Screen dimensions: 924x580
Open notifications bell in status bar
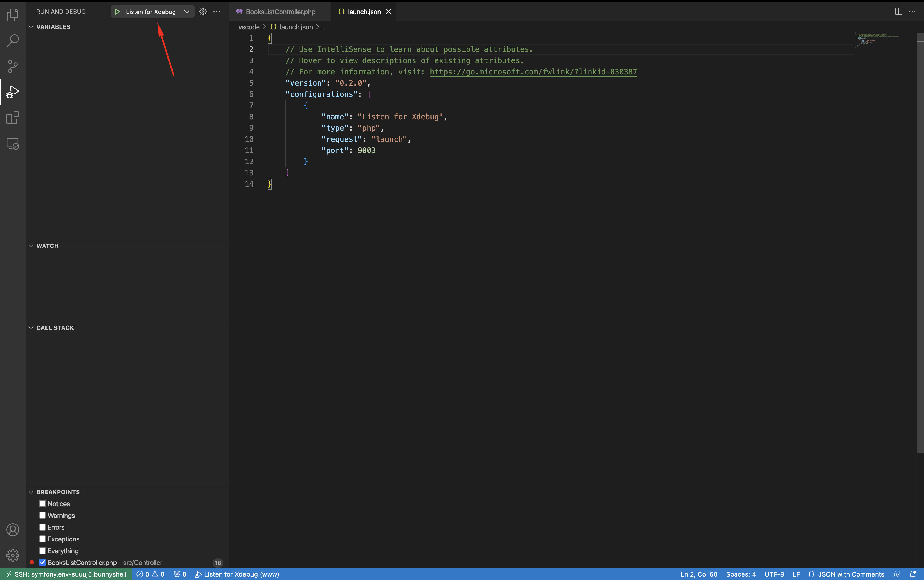tap(913, 574)
